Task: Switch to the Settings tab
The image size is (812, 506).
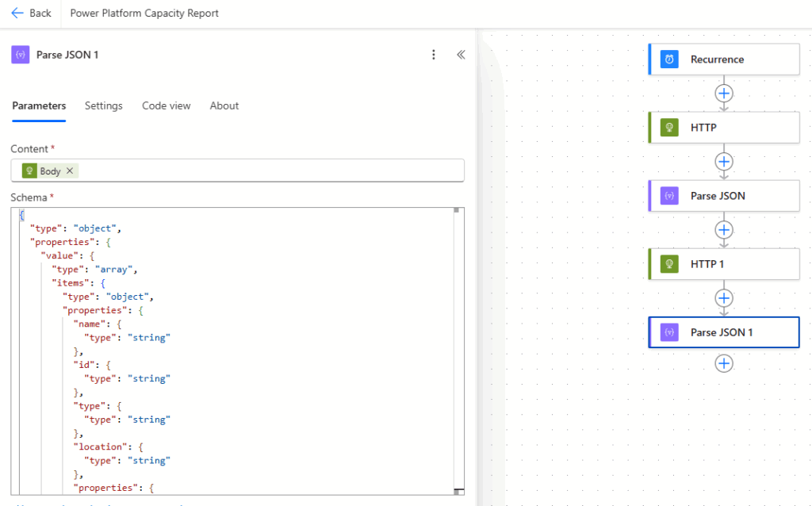Action: [104, 105]
